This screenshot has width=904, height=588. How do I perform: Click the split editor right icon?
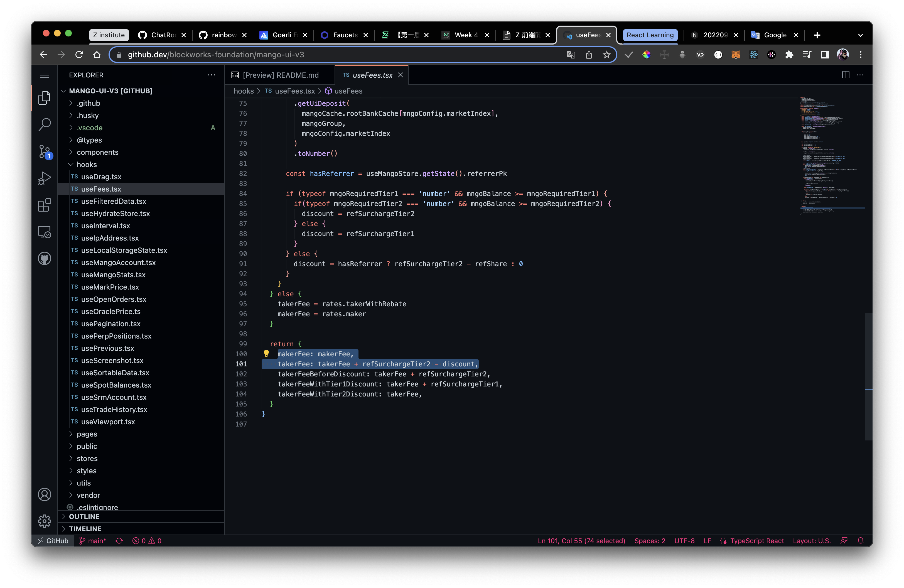(846, 75)
